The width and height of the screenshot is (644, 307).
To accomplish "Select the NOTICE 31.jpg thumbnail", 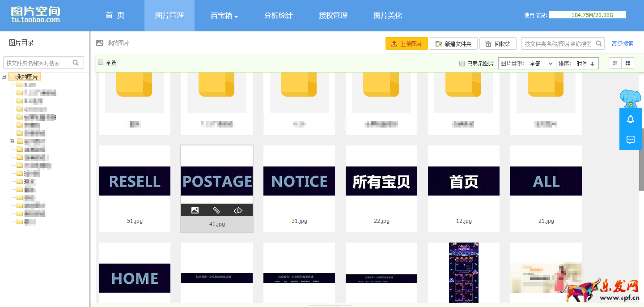I will click(299, 181).
